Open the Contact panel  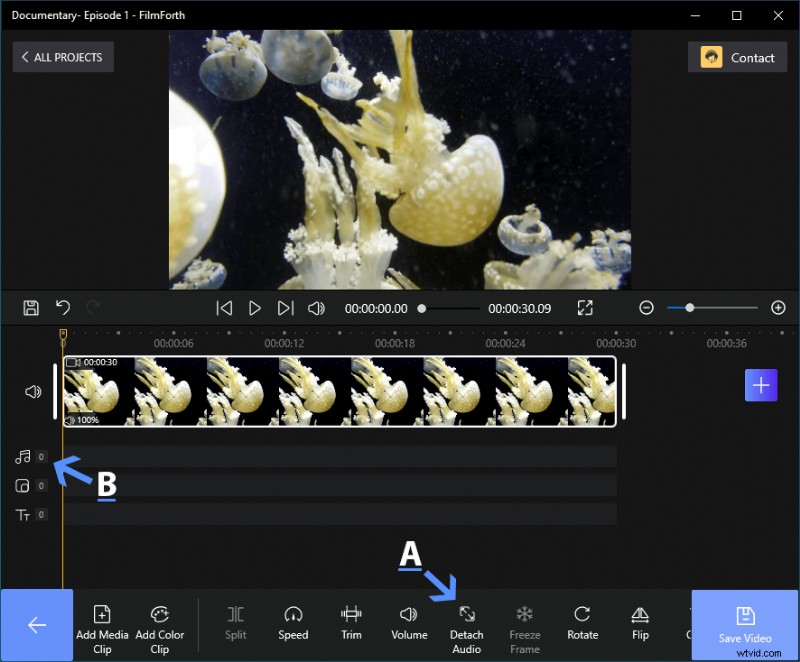coord(738,57)
